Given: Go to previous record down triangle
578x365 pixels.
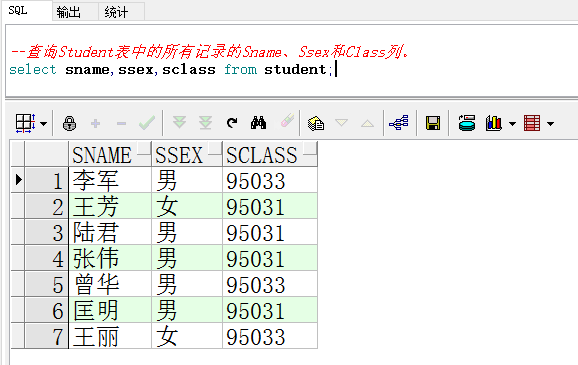Looking at the screenshot, I should coord(341,122).
